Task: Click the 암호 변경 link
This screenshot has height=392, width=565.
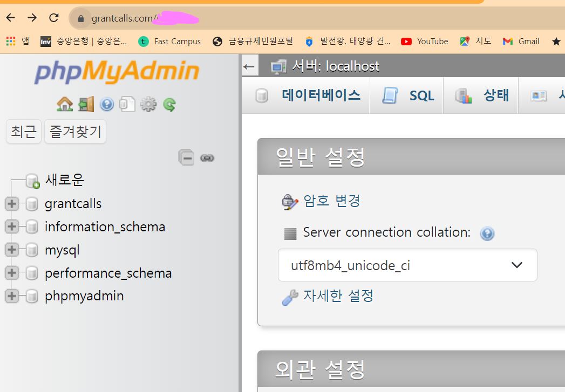Action: pos(331,201)
